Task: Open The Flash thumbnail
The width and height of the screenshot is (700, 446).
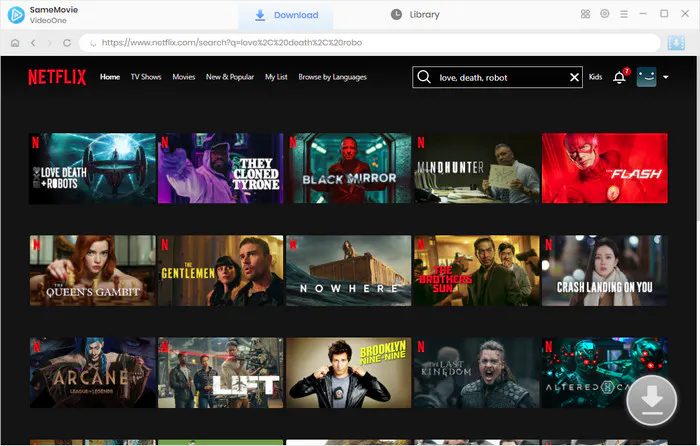Action: coord(605,168)
